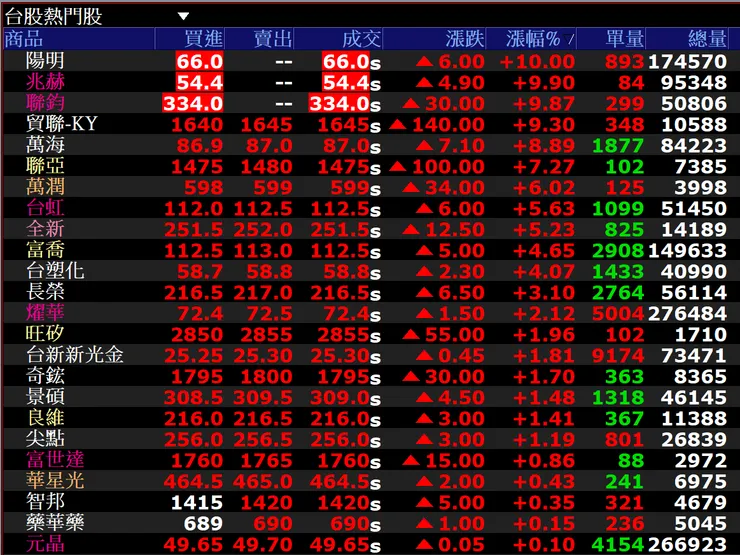Click the 4154 single volume of 元晶
740x555 pixels.
click(618, 545)
